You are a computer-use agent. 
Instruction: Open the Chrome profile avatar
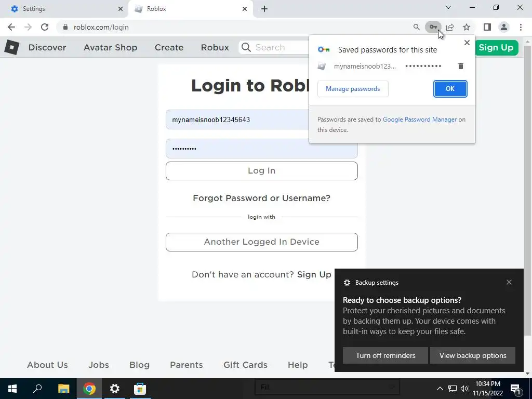click(504, 27)
